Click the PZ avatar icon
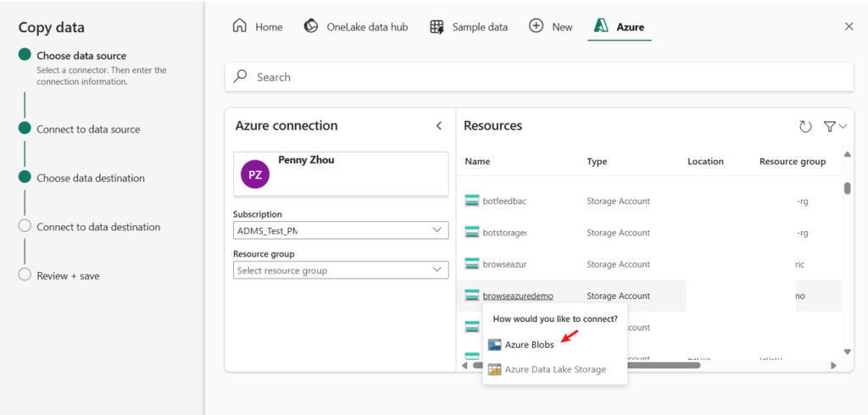 (255, 174)
